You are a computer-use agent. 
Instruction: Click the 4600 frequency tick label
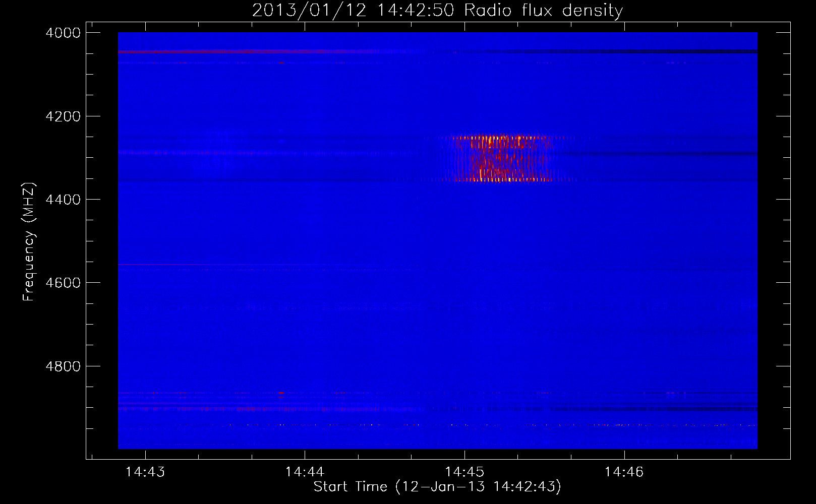pyautogui.click(x=63, y=283)
